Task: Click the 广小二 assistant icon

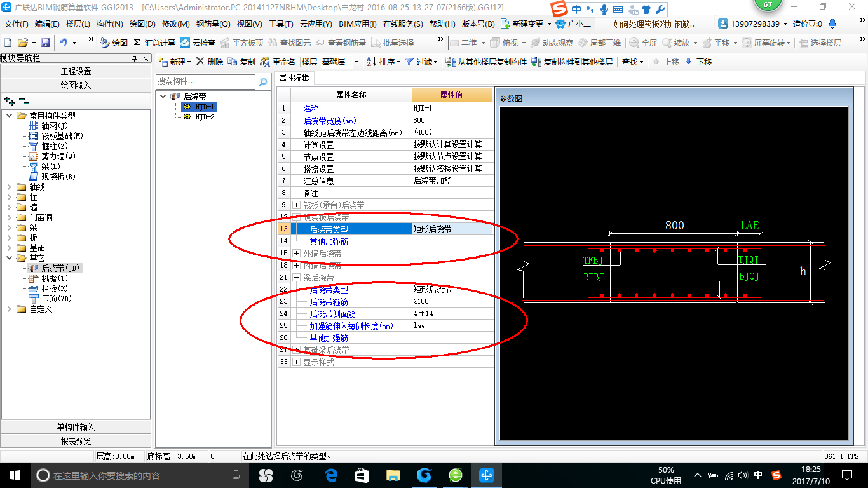Action: coord(573,24)
